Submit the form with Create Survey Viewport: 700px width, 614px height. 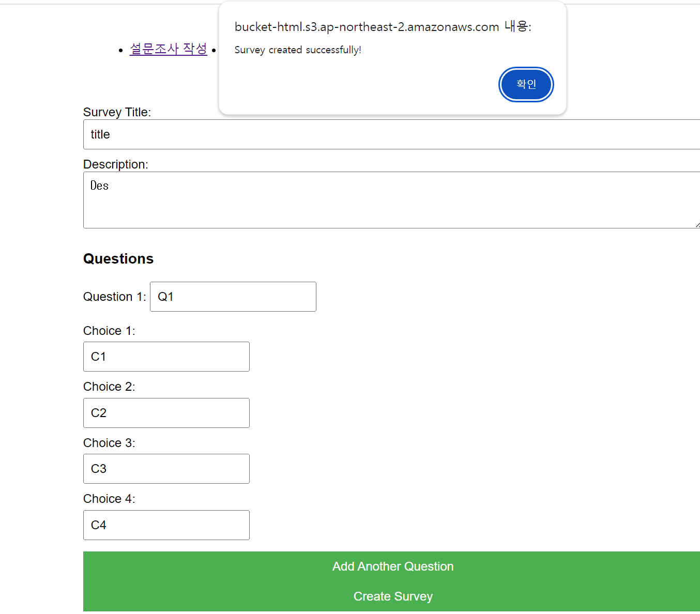click(393, 596)
